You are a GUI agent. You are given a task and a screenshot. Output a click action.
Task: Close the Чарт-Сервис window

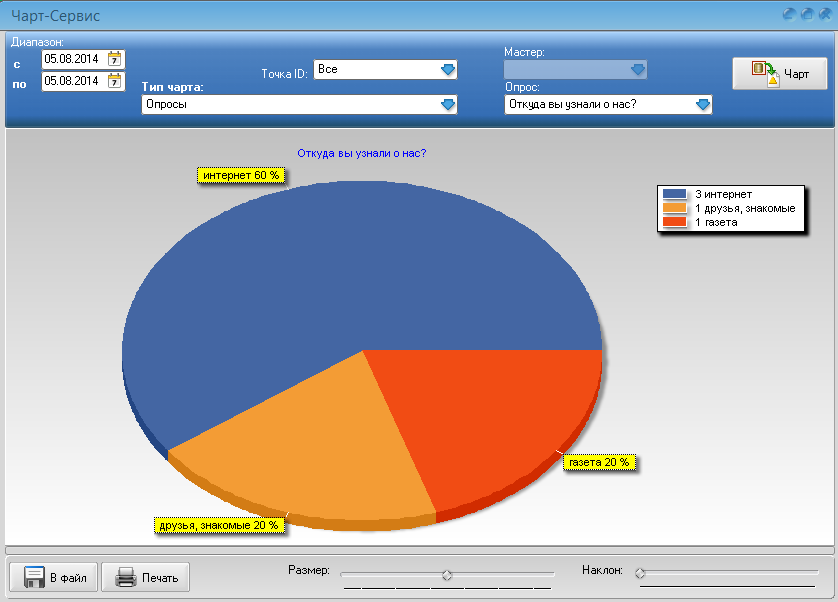click(824, 14)
